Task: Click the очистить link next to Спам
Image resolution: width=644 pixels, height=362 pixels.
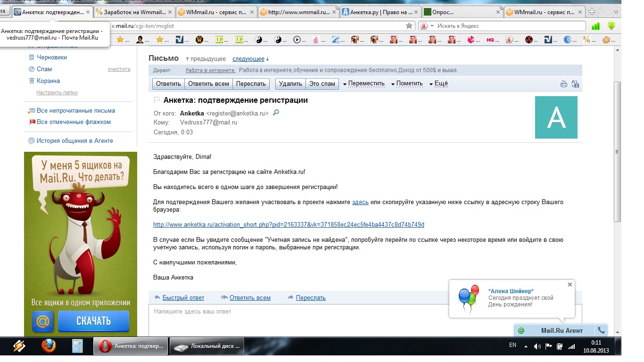Action: pyautogui.click(x=119, y=69)
